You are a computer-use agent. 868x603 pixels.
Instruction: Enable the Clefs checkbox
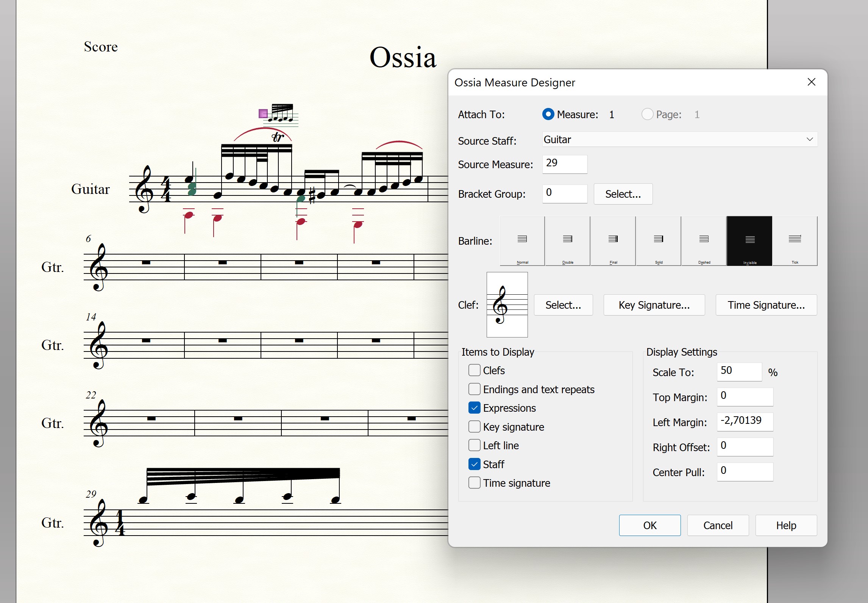point(475,370)
